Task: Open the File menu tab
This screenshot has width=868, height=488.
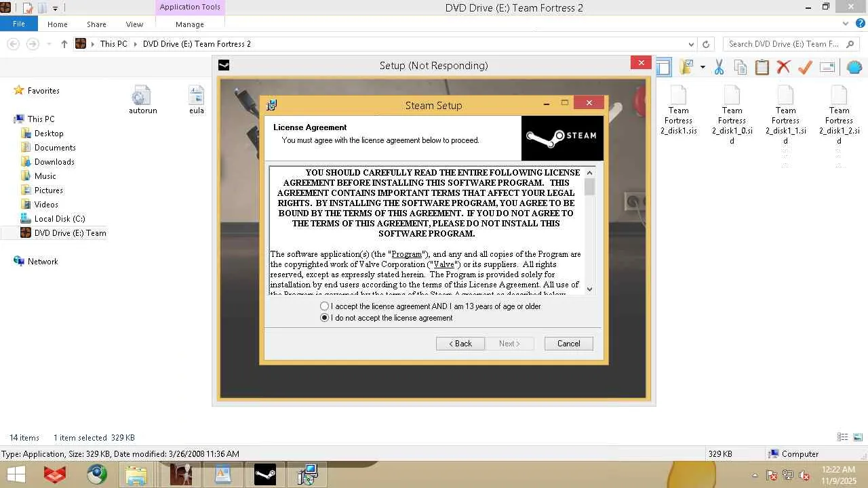Action: [x=19, y=24]
